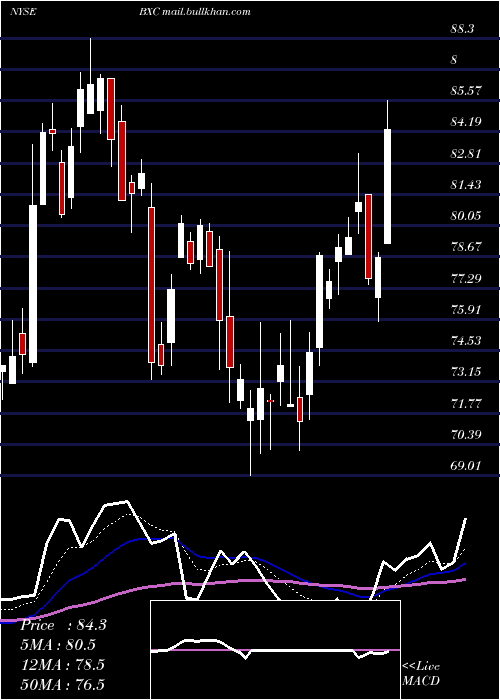Click the Live MACD inset chart
This screenshot has width=500, height=700.
pyautogui.click(x=275, y=650)
